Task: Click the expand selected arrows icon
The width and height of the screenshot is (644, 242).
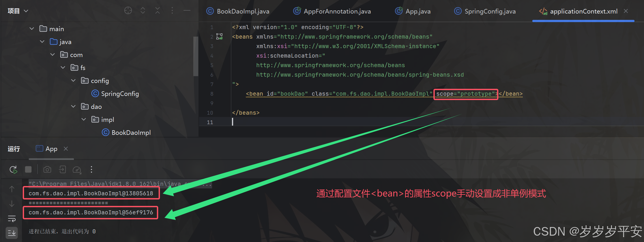Action: click(143, 11)
